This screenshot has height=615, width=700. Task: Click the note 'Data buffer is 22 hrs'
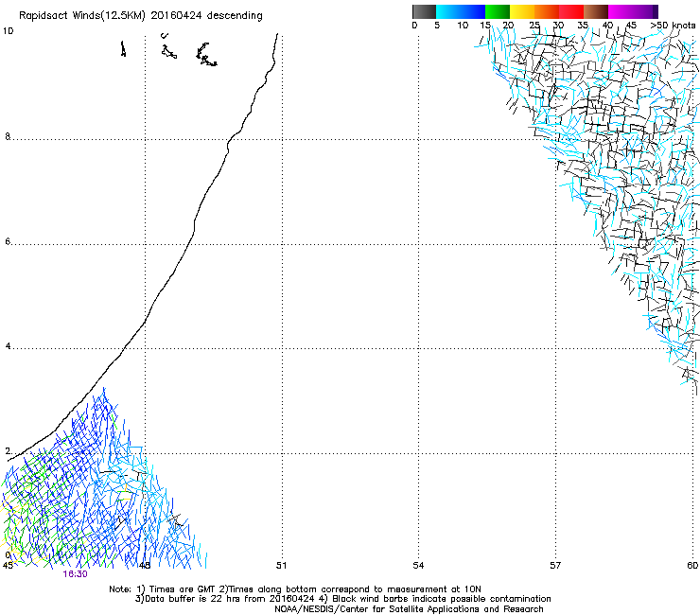[193, 599]
